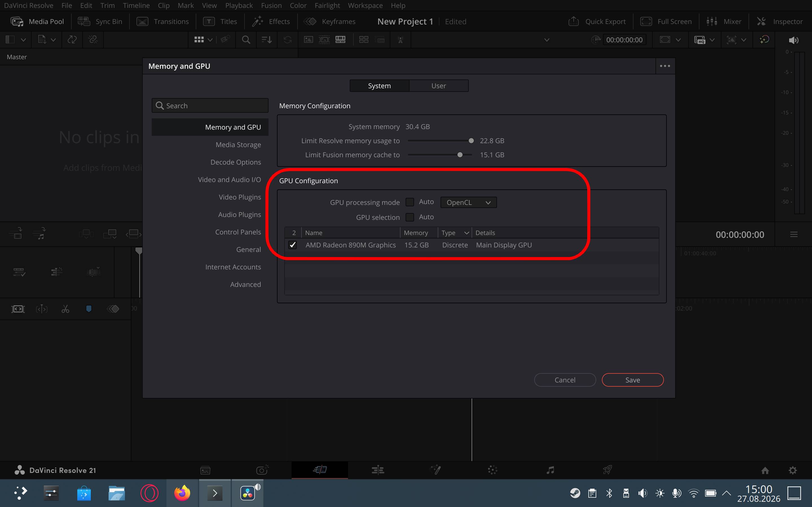Open the Inspector panel
Viewport: 812px width, 507px height.
(780, 21)
